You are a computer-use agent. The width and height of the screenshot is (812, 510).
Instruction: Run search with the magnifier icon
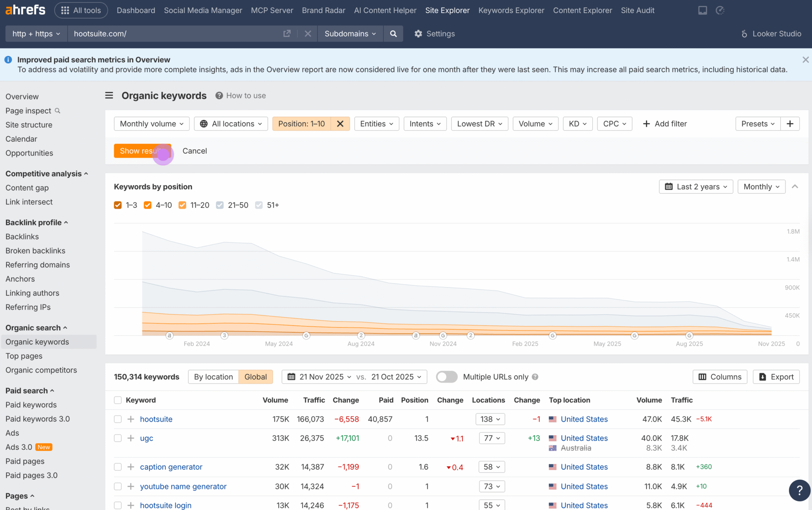click(393, 34)
